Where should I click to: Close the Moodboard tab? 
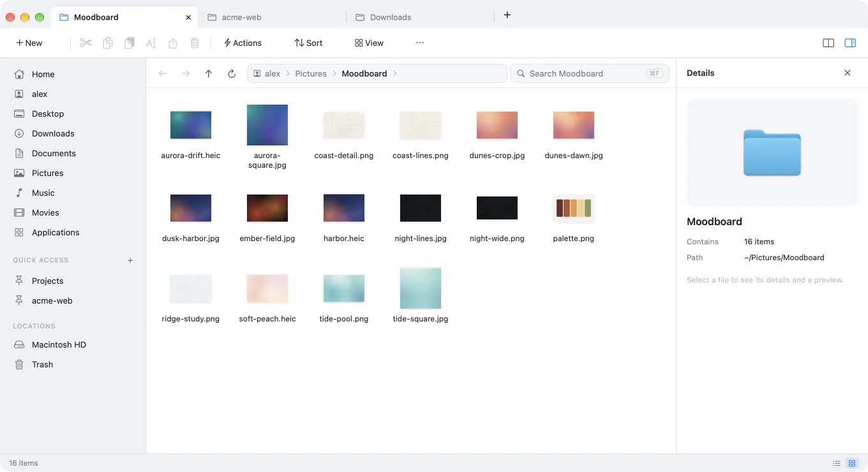[x=188, y=17]
